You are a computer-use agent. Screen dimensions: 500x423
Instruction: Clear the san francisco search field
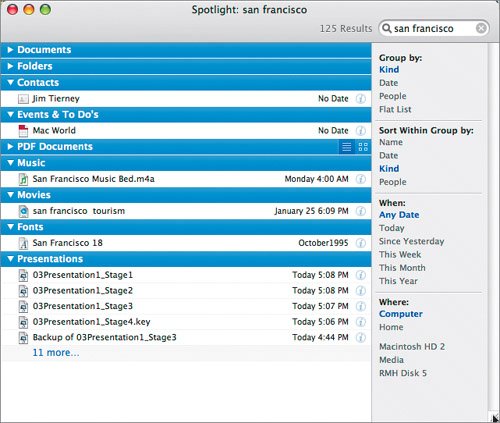481,28
